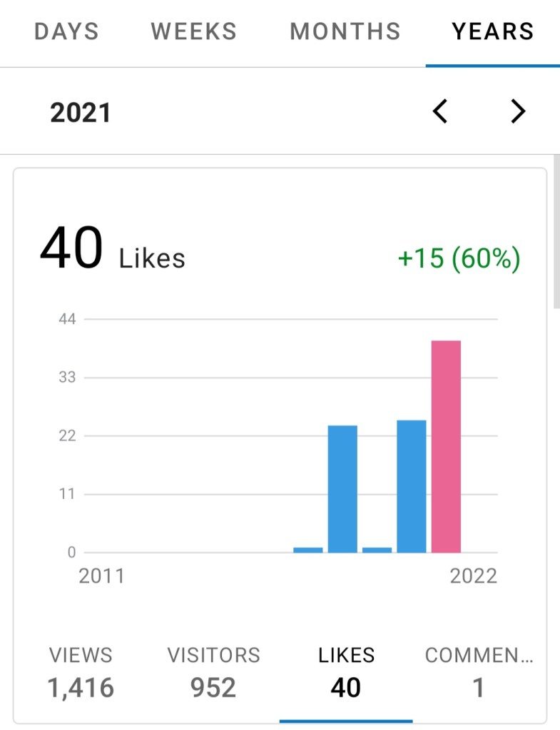Go to the previous year arrow

441,111
